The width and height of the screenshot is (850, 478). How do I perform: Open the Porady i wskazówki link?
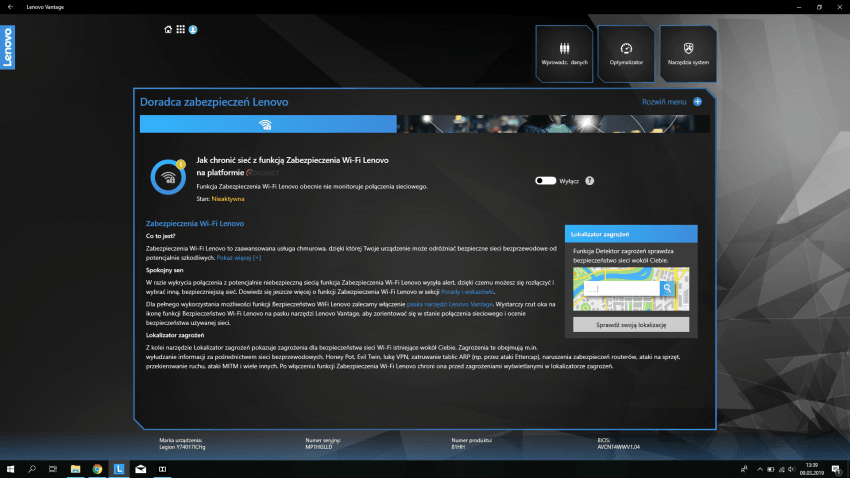point(467,292)
